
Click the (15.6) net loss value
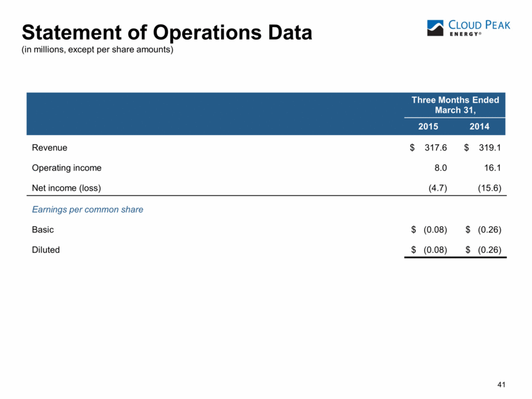(489, 188)
